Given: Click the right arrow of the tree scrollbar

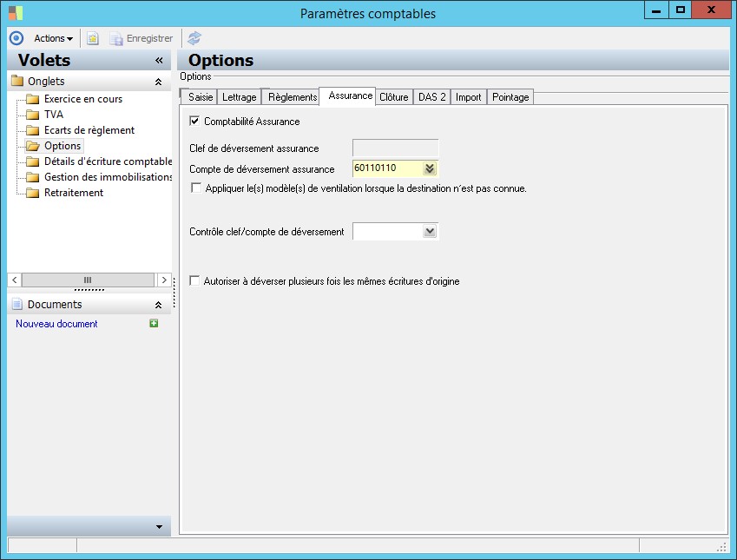Looking at the screenshot, I should [164, 280].
